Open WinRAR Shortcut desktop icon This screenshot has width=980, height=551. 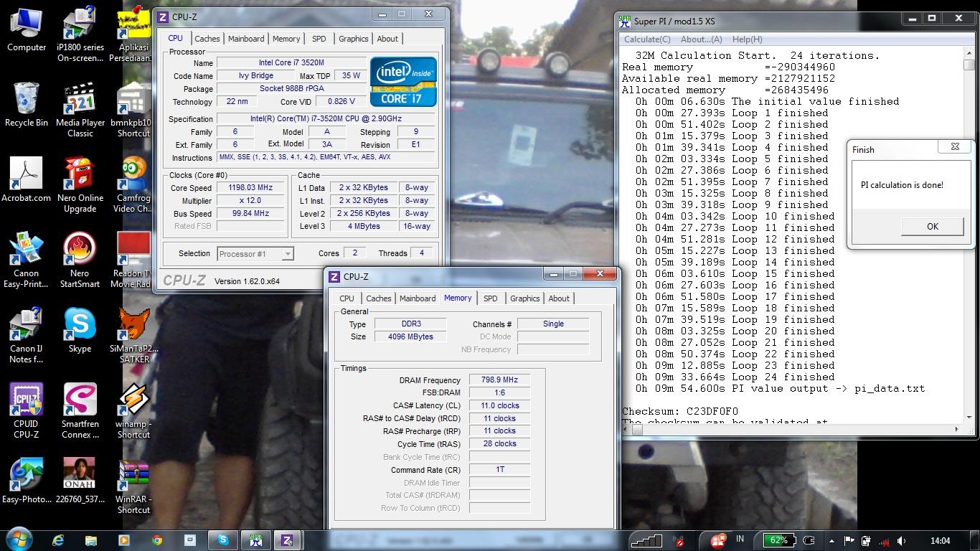(x=133, y=487)
